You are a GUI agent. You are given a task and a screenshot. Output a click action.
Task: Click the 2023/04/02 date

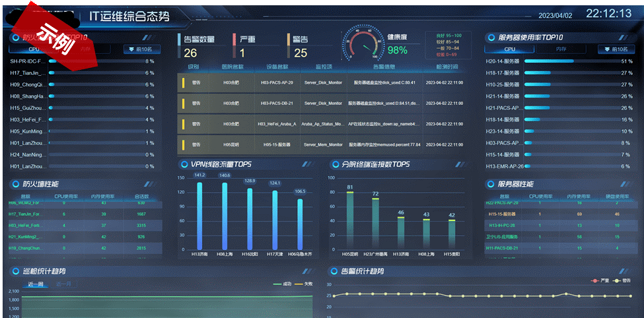click(x=555, y=16)
